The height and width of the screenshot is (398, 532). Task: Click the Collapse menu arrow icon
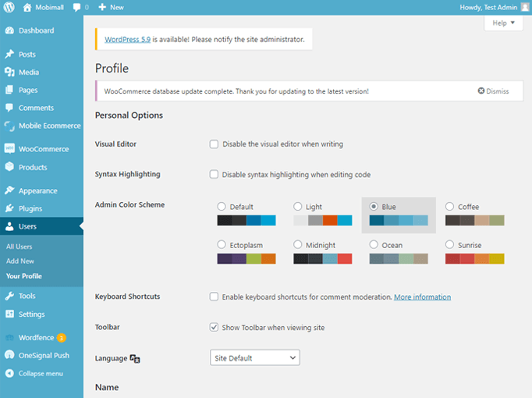point(9,374)
